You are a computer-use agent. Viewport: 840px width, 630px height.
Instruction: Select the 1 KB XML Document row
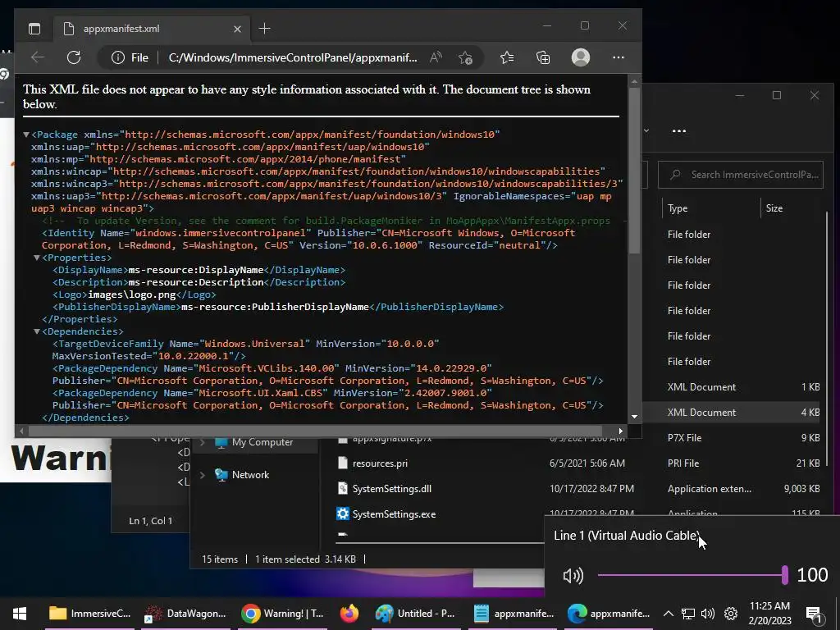click(733, 387)
